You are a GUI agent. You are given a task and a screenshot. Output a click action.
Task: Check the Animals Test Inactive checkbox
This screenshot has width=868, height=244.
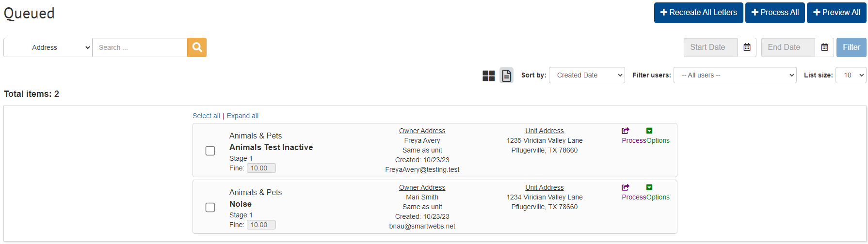210,151
